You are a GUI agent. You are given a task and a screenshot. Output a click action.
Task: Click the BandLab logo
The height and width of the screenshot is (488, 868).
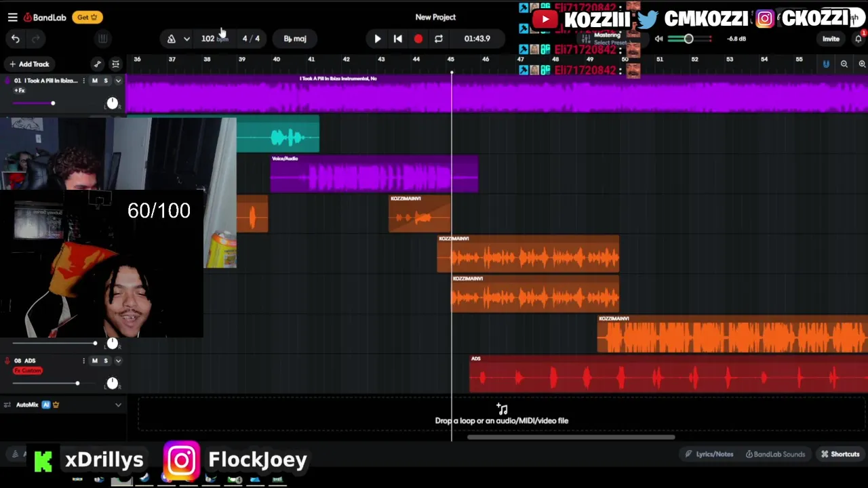45,17
